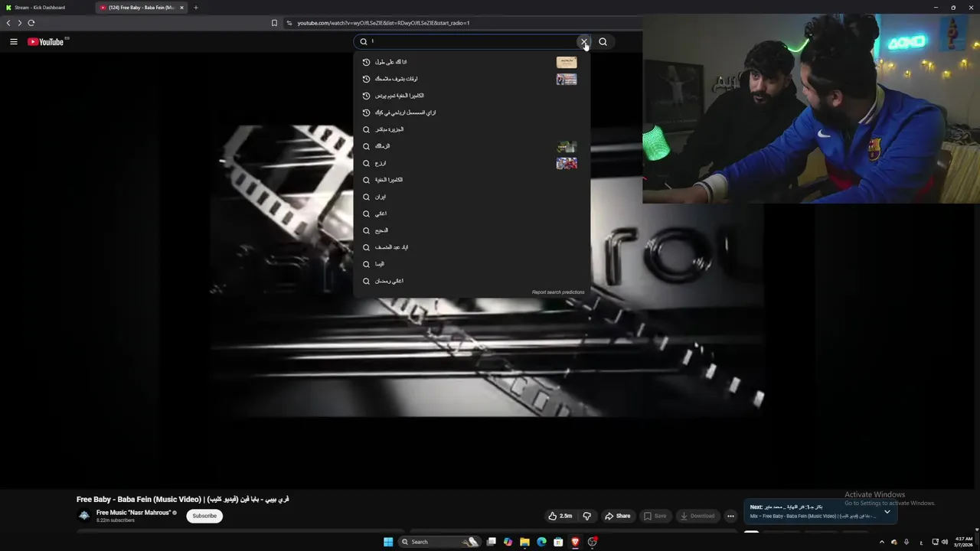The width and height of the screenshot is (980, 551).
Task: Open thumbnail beside "اوقات بشوف ملامحك" suggestion
Action: coord(567,79)
